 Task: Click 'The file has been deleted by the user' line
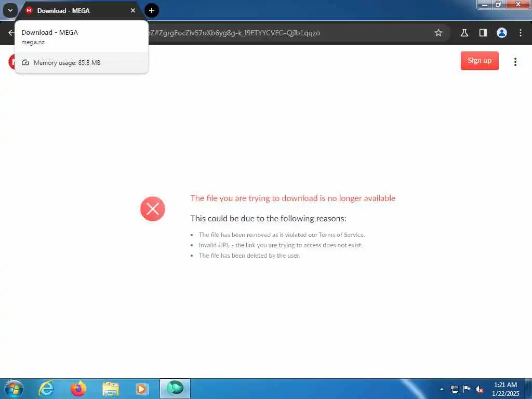(x=249, y=256)
